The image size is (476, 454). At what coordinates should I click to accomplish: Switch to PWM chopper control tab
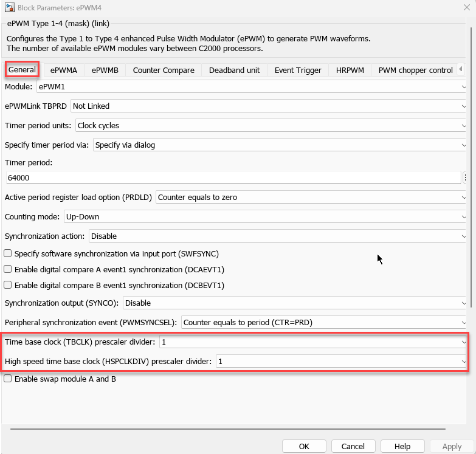(415, 70)
